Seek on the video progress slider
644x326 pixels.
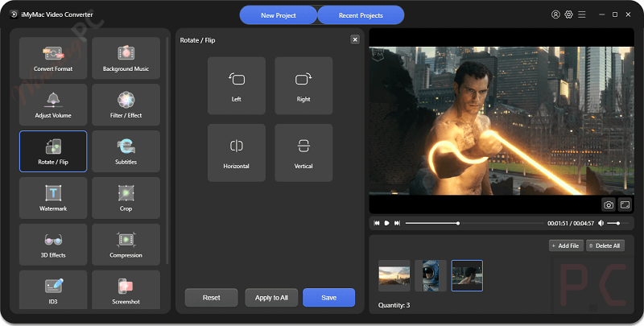click(x=474, y=223)
